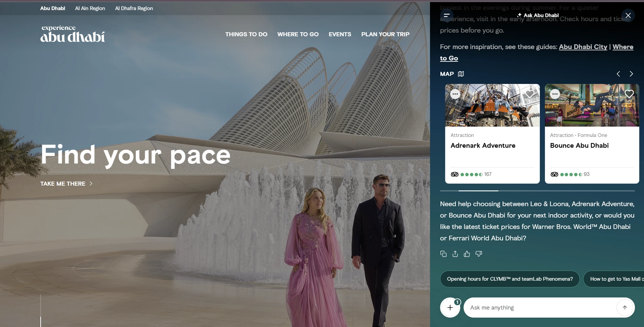Screen dimensions: 644x327
Task: Click the Experience Abu Dhabi logo
Action: [73, 34]
